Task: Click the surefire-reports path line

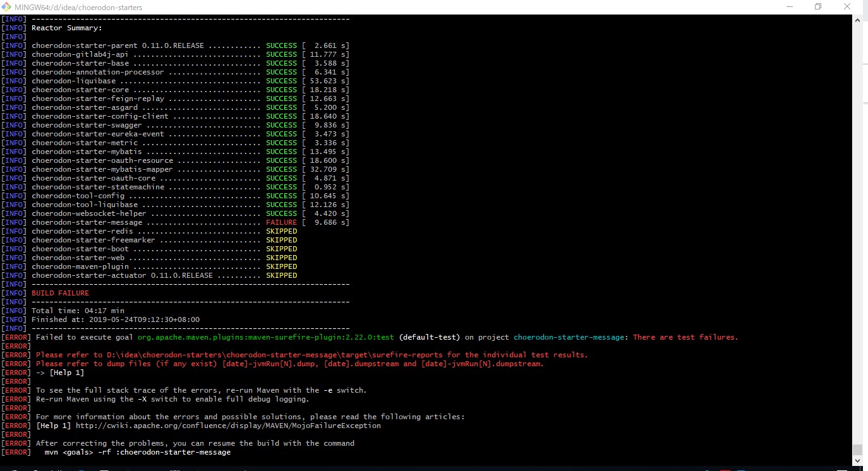Action: click(312, 355)
